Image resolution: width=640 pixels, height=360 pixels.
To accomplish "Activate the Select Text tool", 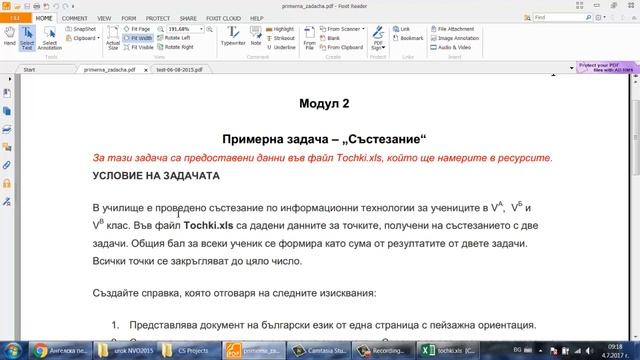I will pos(27,38).
